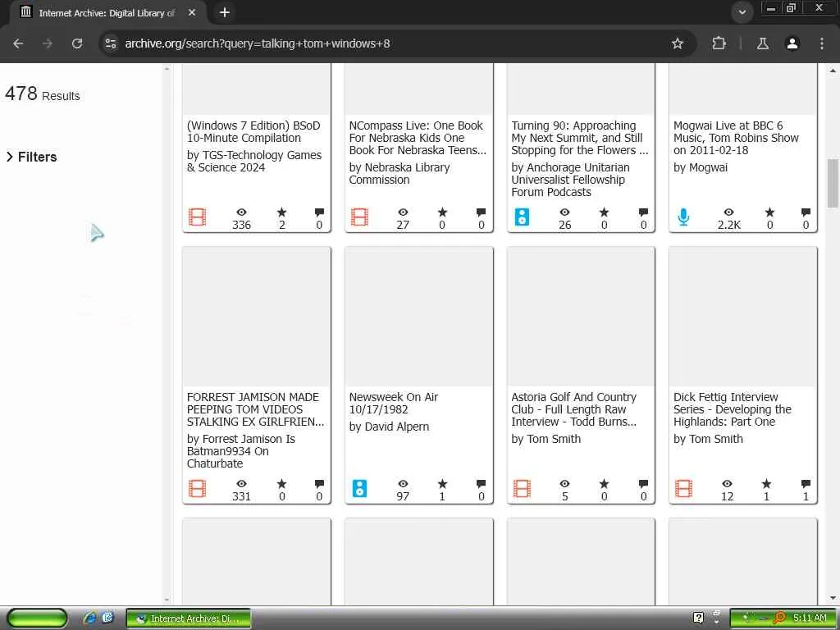This screenshot has height=630, width=840.
Task: Open Mogwai Live at BBC 6 Music
Action: tap(736, 138)
